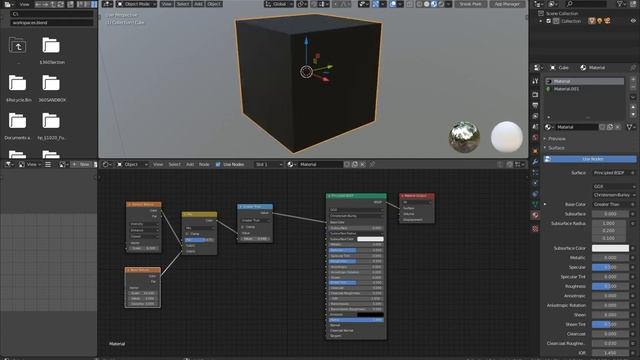Select the Scene Collection row in outliner
The height and width of the screenshot is (360, 640).
click(562, 13)
